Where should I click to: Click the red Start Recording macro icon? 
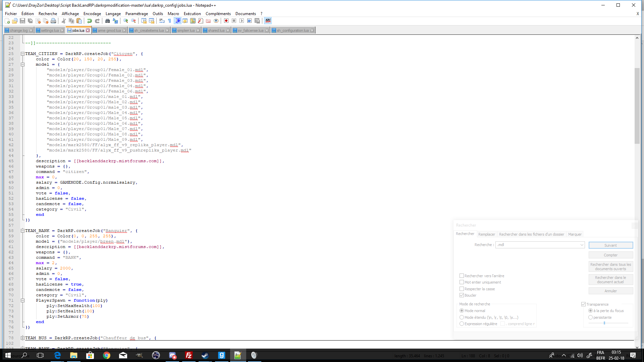click(226, 21)
